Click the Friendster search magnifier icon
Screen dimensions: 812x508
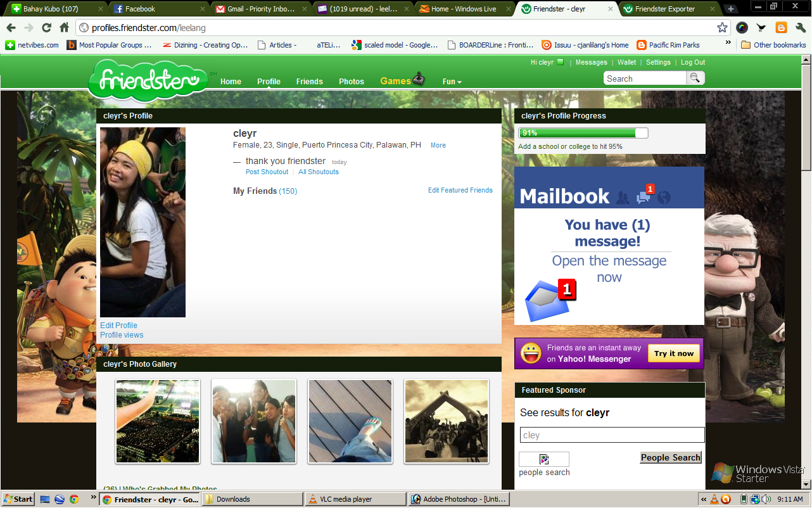click(x=695, y=78)
